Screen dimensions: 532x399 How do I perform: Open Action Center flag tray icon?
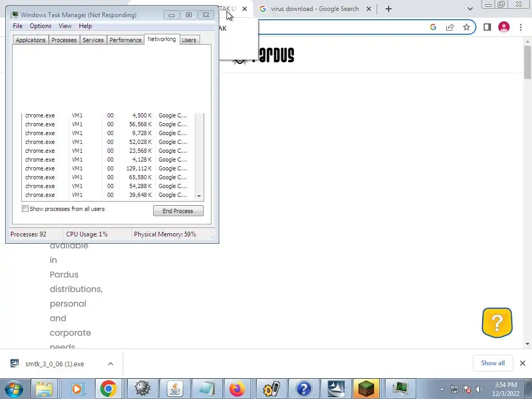pos(467,389)
